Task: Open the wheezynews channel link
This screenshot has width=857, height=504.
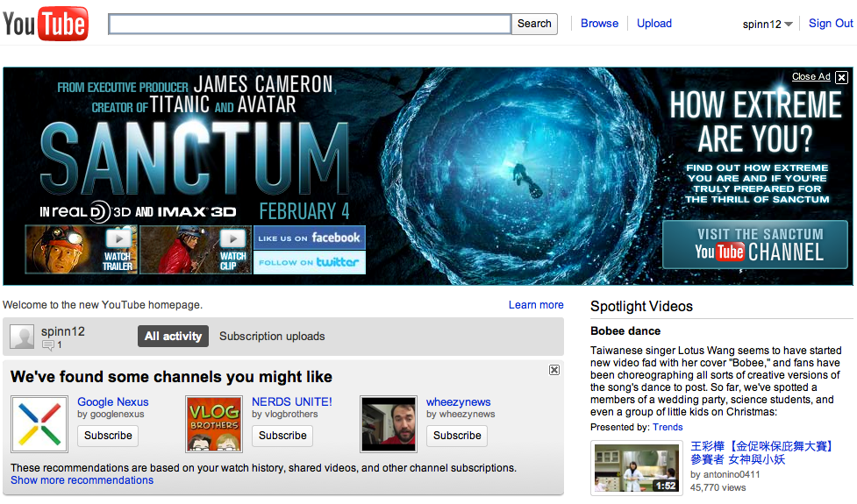Action: click(x=459, y=402)
